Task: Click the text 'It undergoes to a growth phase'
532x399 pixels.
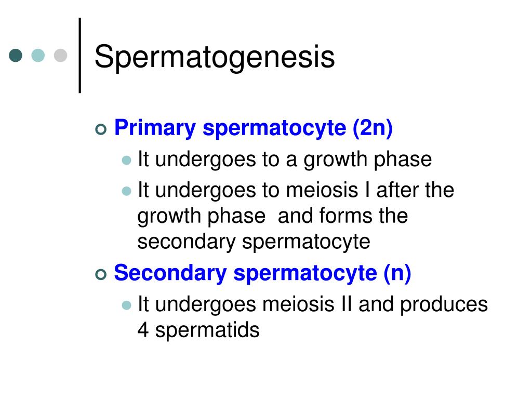Action: (285, 159)
